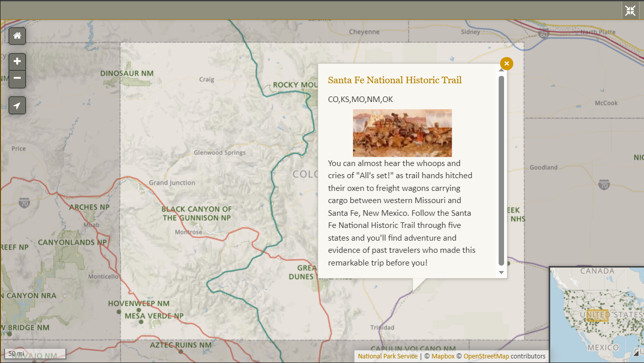Click the Interstate 70 shield near Goodland
This screenshot has height=363, width=644.
click(604, 184)
